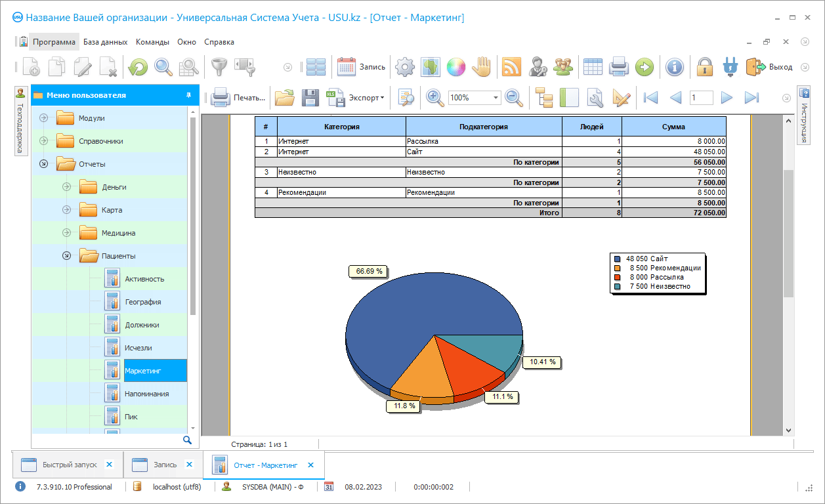Open the 100% zoom level dropdown

point(496,98)
